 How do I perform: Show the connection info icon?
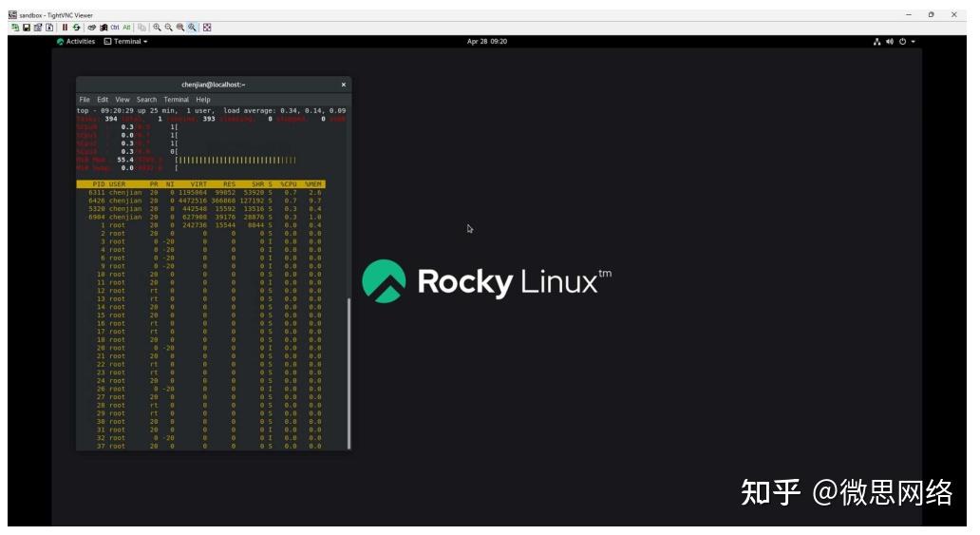(49, 28)
